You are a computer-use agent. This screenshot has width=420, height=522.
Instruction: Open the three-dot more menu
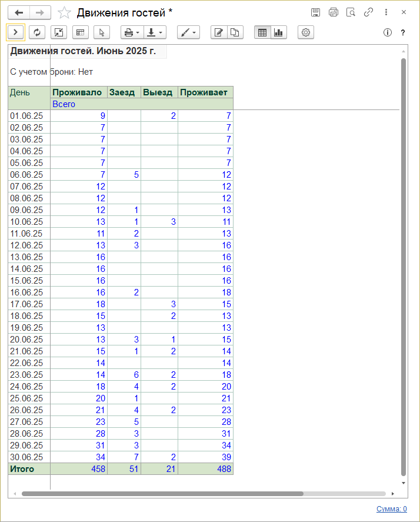click(x=386, y=12)
